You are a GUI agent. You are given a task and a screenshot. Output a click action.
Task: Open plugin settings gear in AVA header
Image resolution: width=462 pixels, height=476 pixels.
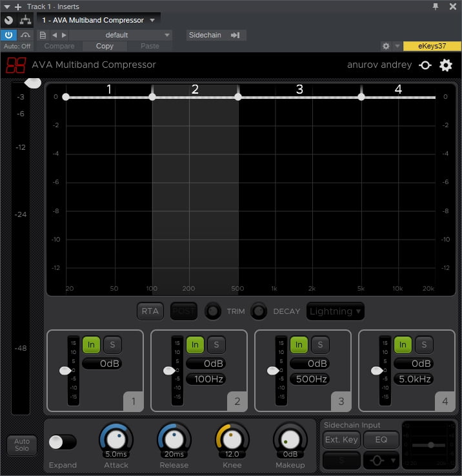click(x=446, y=65)
